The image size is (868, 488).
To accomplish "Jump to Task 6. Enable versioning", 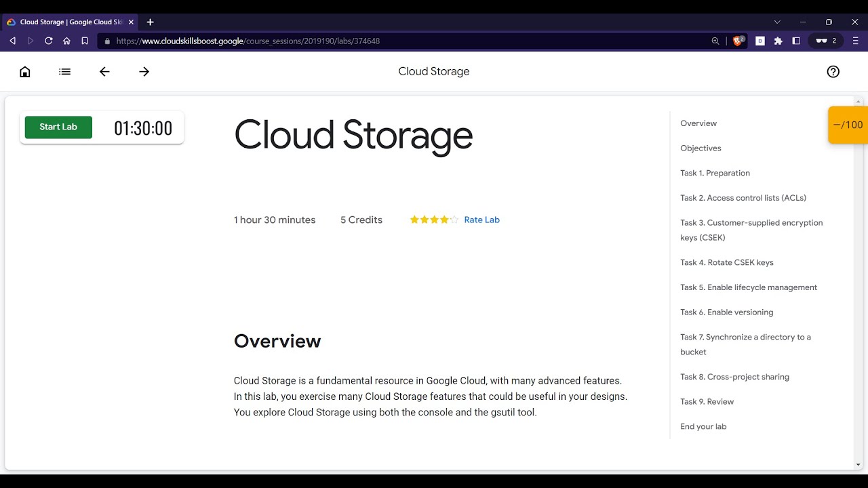I will tap(727, 312).
